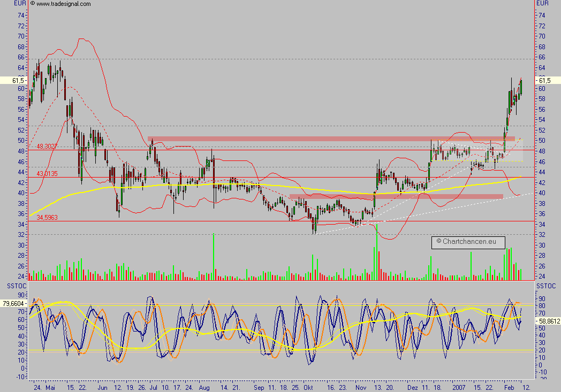The height and width of the screenshot is (392, 561).
Task: Click the 12. label at the timeline's right end
Action: click(526, 388)
